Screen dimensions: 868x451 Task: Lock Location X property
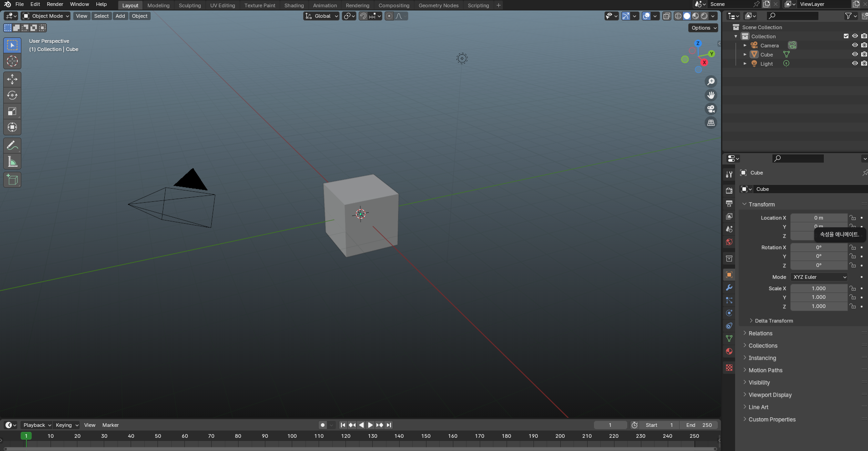(x=853, y=218)
